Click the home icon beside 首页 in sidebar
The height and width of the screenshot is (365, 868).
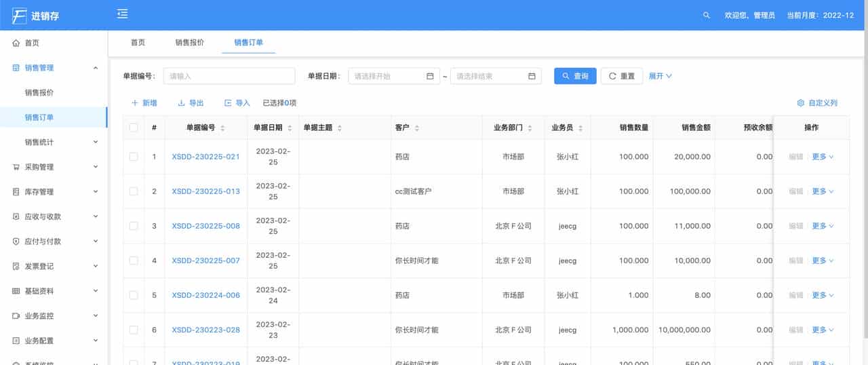pyautogui.click(x=16, y=43)
